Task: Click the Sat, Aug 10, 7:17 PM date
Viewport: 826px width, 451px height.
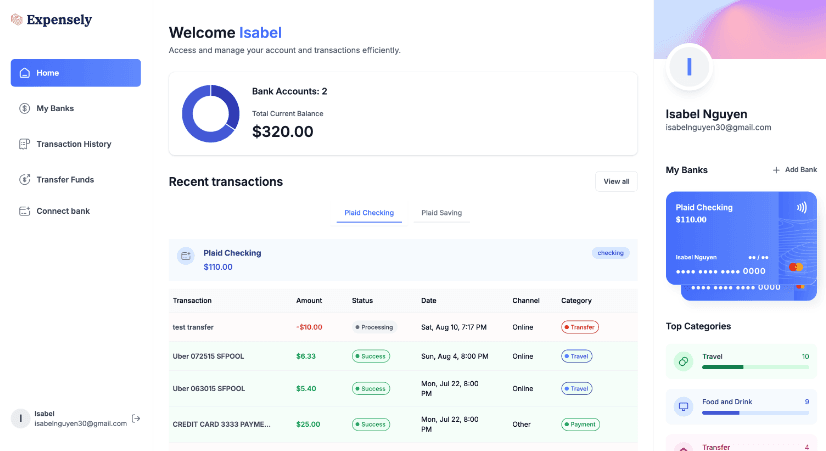Action: 454,327
